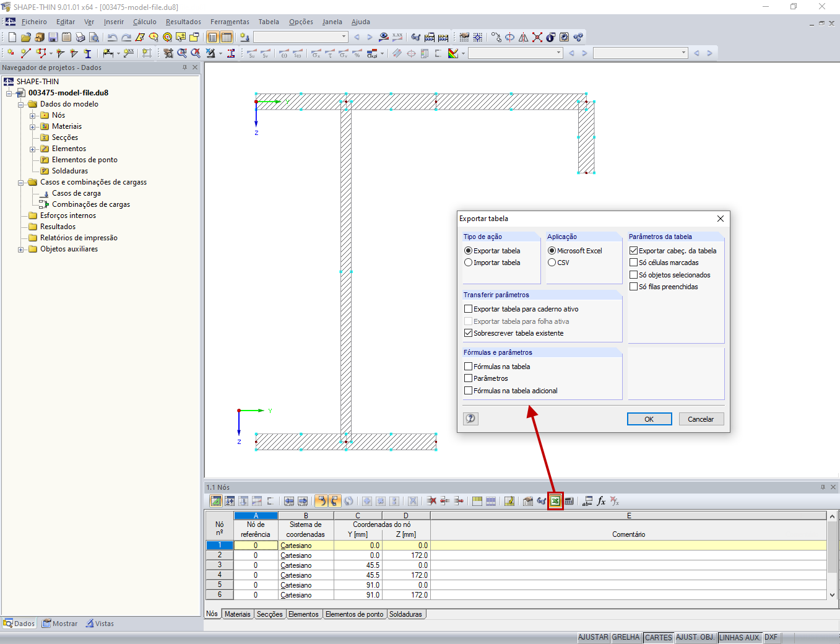Uncheck Exportar cabeç. da tabela

click(x=633, y=251)
